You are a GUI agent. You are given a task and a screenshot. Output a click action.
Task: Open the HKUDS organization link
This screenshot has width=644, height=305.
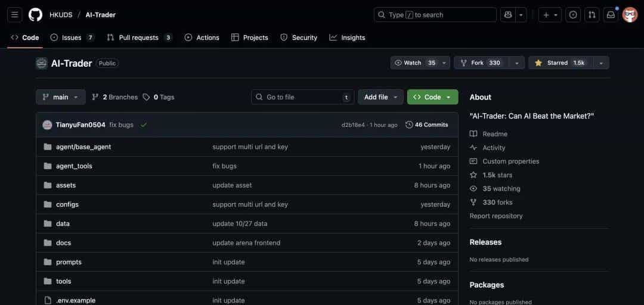click(61, 15)
